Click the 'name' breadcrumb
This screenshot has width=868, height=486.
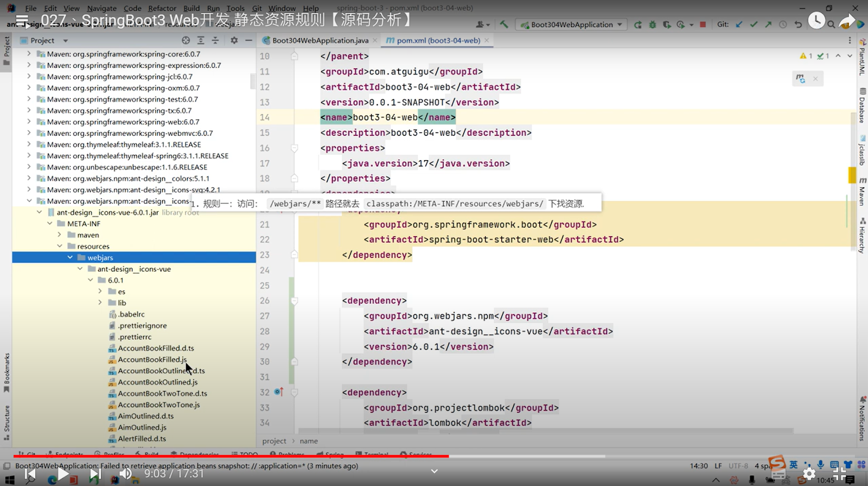[309, 441]
